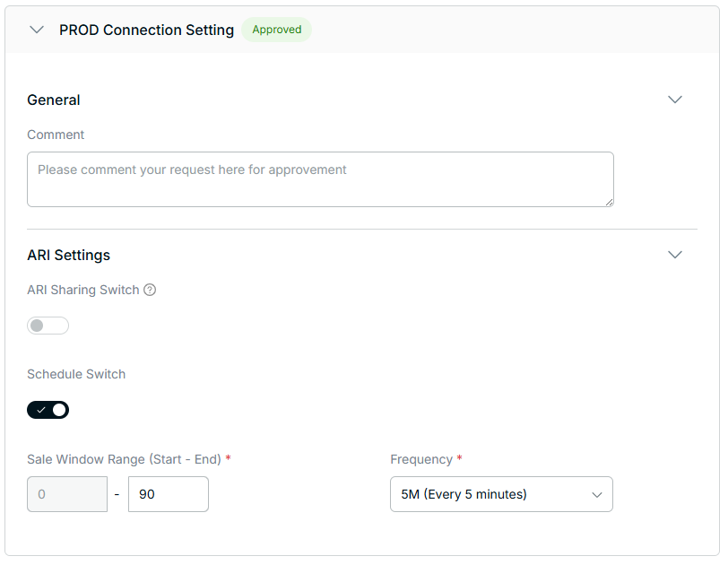Click the Frequency dropdown arrow
Image resolution: width=728 pixels, height=565 pixels.
coord(597,494)
